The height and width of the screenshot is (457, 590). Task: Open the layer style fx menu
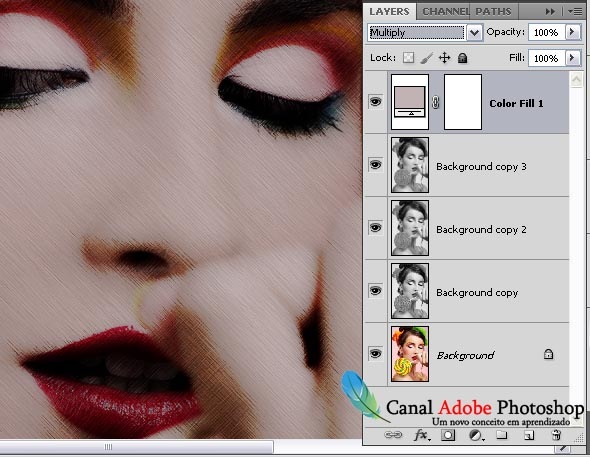pos(421,435)
